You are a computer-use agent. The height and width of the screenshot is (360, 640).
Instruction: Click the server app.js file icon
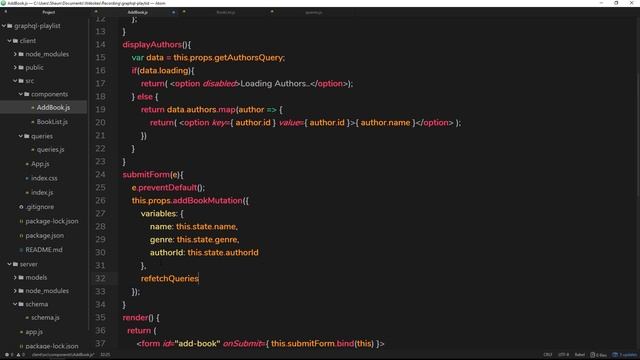(x=21, y=332)
